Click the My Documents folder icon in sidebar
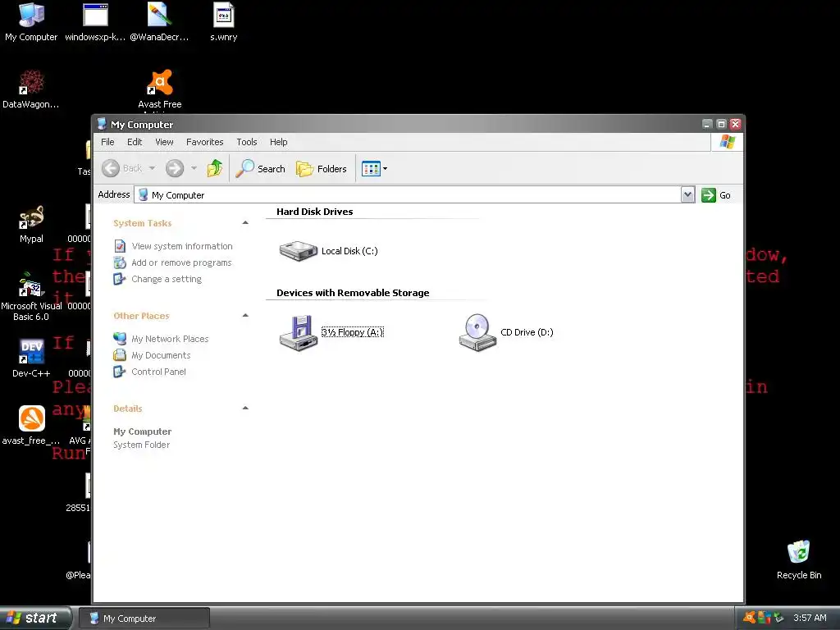Image resolution: width=840 pixels, height=630 pixels. point(120,355)
